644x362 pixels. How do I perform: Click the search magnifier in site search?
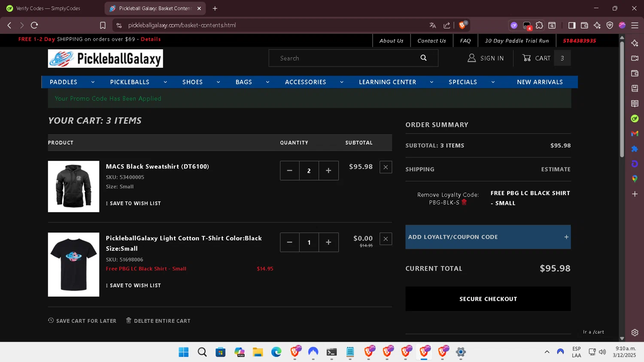click(x=423, y=58)
